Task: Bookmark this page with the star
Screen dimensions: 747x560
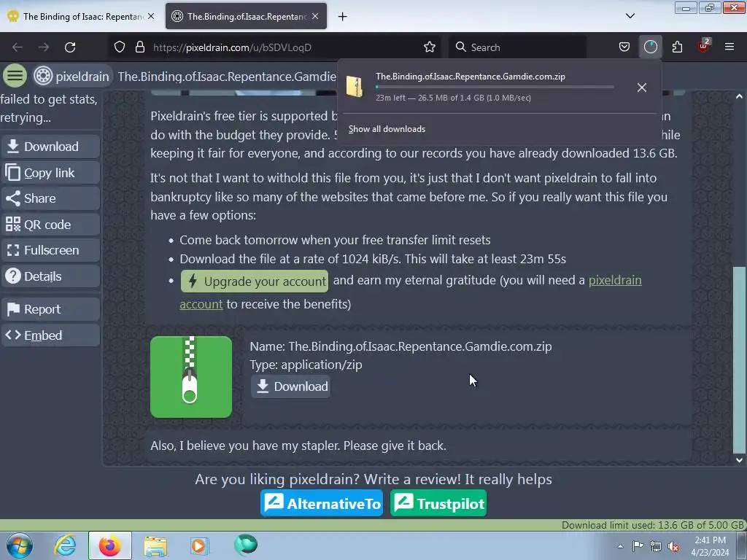Action: (429, 47)
